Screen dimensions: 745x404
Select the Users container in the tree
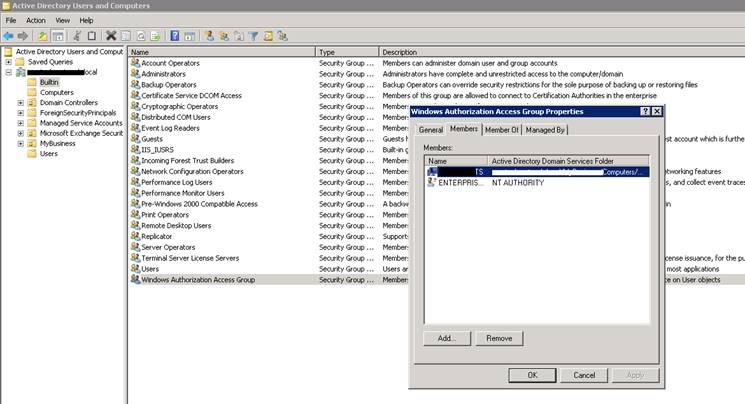pyautogui.click(x=48, y=154)
